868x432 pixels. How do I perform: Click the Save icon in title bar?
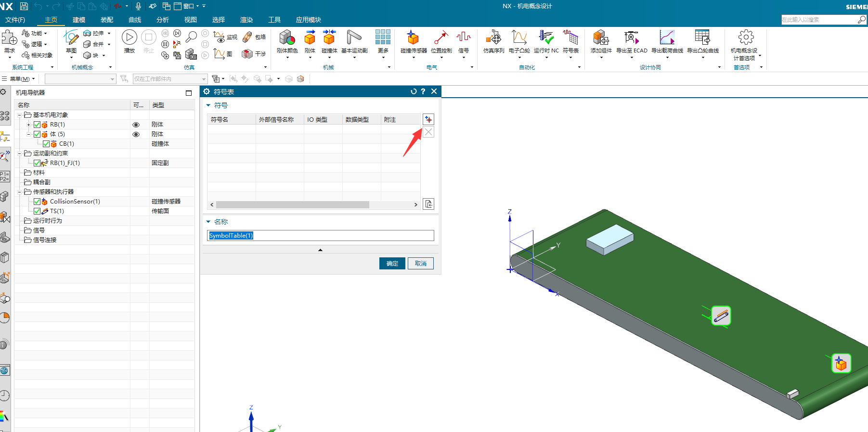pyautogui.click(x=24, y=6)
